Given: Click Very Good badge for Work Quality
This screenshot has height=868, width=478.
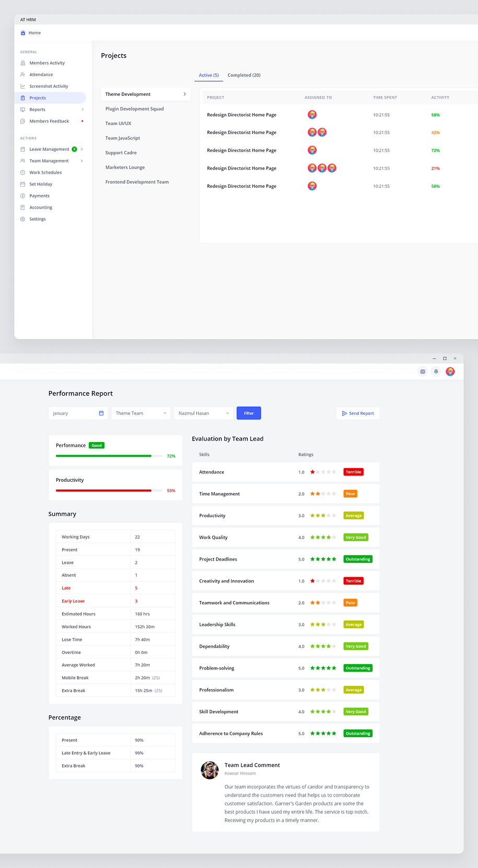Looking at the screenshot, I should coord(356,537).
